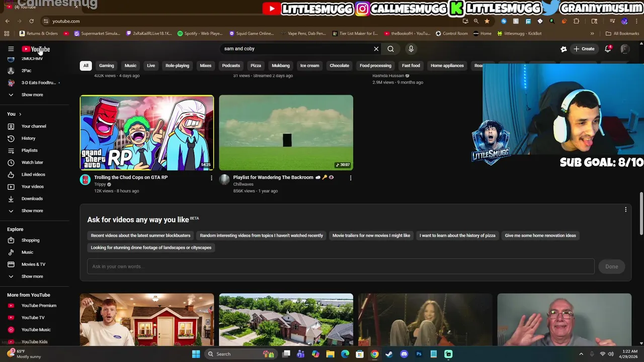This screenshot has height=362, width=644.
Task: Open Steam from the taskbar
Action: (389, 354)
